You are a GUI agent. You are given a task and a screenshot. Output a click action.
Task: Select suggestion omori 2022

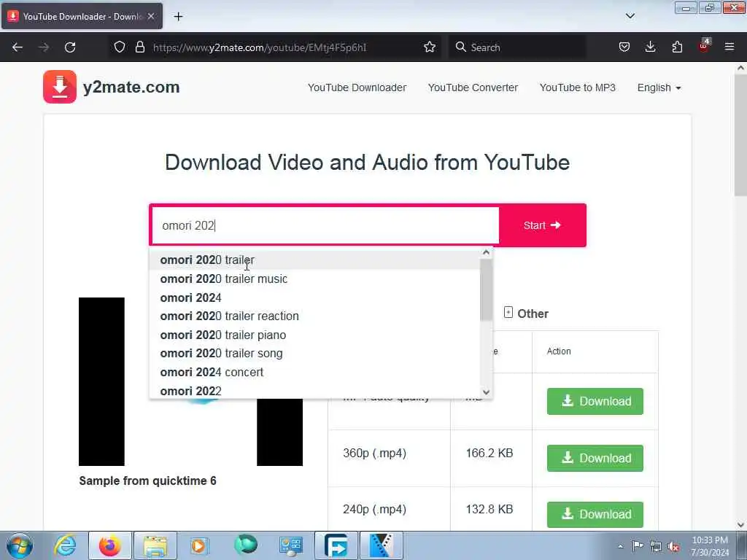314,391
